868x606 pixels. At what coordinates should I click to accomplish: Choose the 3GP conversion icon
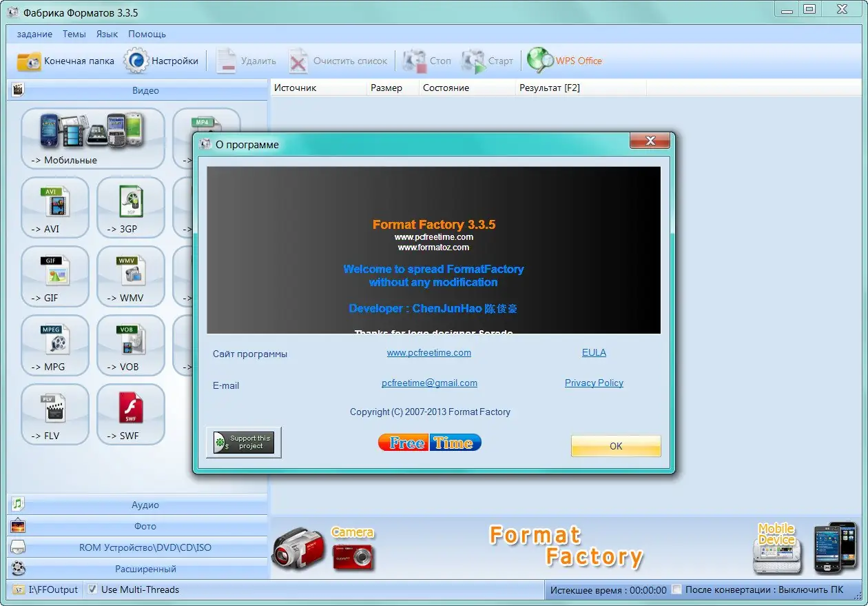131,207
